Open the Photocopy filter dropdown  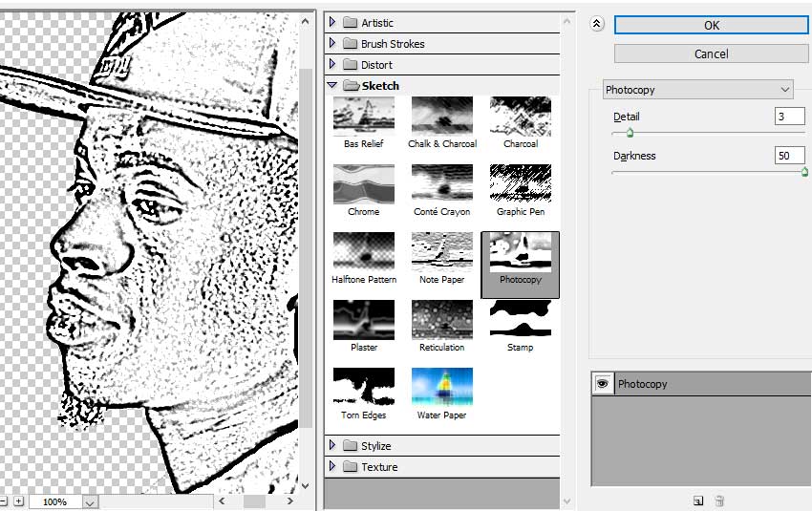click(698, 90)
